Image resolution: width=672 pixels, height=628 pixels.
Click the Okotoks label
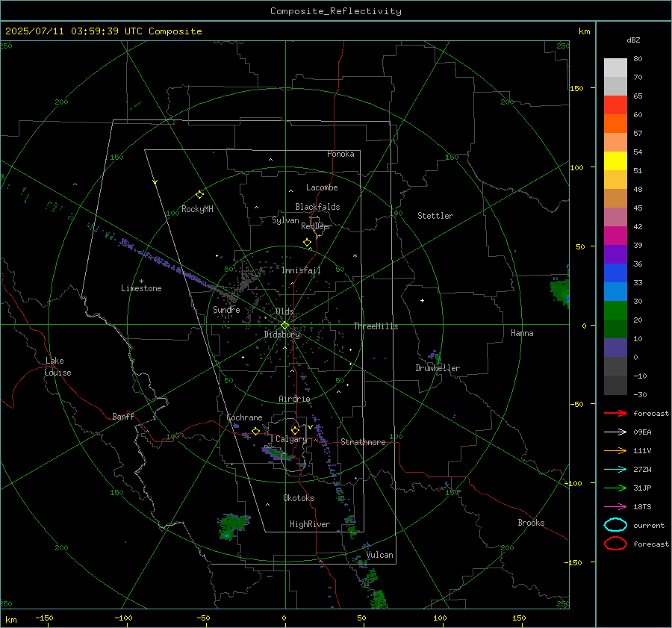coord(299,498)
